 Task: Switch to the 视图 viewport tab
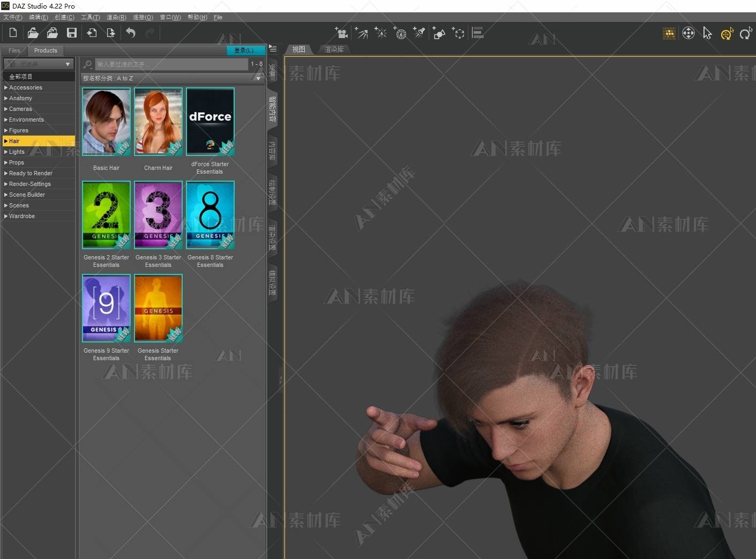coord(299,49)
